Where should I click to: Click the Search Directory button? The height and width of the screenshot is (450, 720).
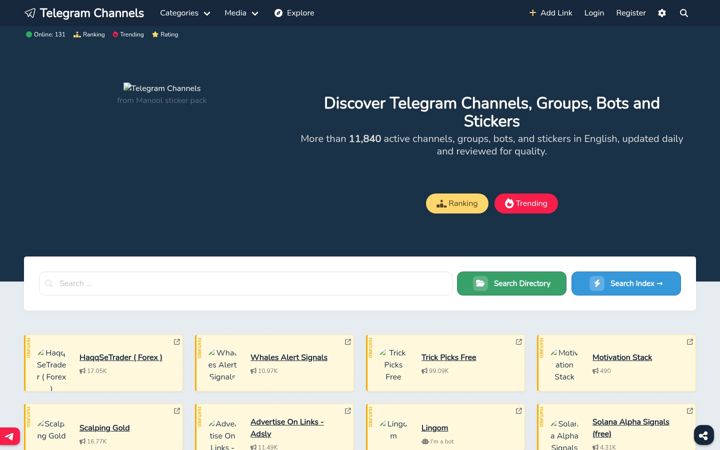click(512, 283)
